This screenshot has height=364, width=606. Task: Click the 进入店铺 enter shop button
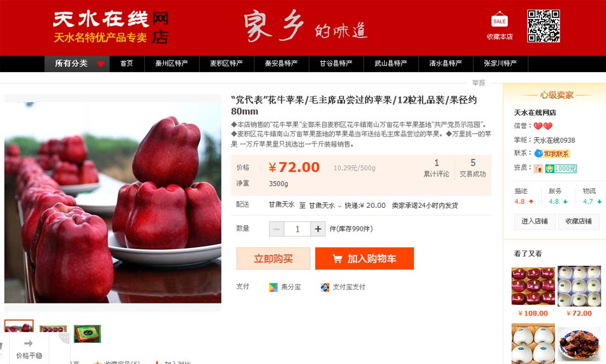click(x=535, y=221)
